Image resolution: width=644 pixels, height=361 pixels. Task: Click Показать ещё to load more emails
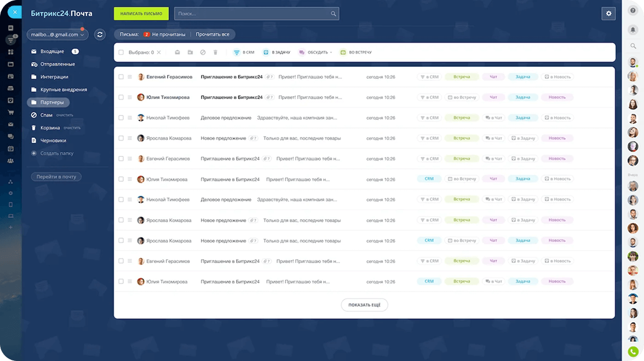tap(364, 305)
